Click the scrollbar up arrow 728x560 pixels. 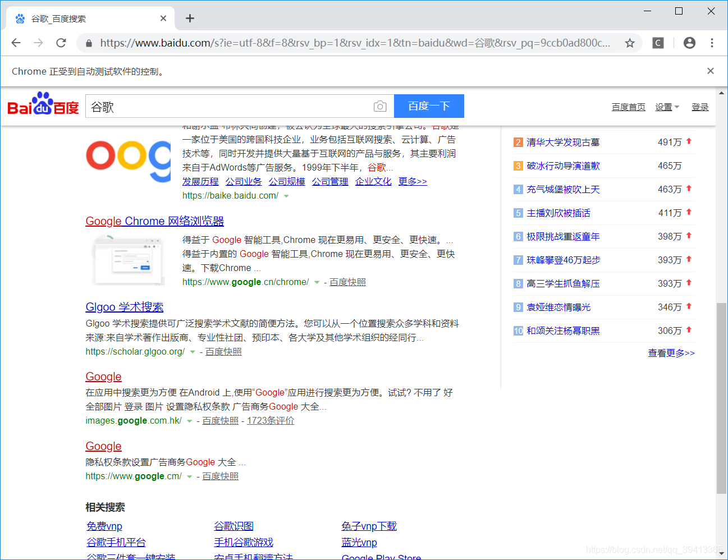pos(721,93)
